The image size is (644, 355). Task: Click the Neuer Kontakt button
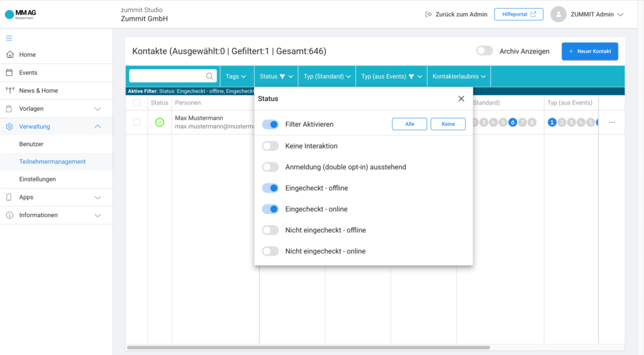pyautogui.click(x=589, y=51)
